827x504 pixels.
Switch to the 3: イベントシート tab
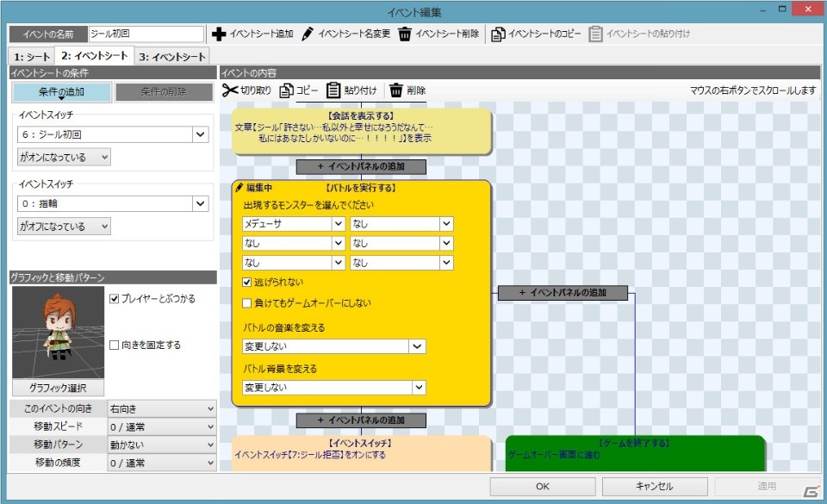tap(172, 56)
